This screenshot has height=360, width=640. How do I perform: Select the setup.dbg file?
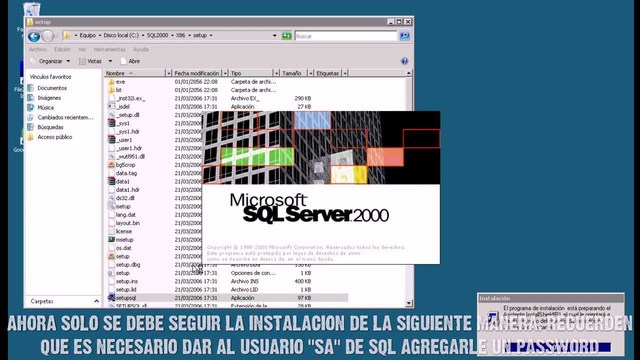[x=128, y=264]
